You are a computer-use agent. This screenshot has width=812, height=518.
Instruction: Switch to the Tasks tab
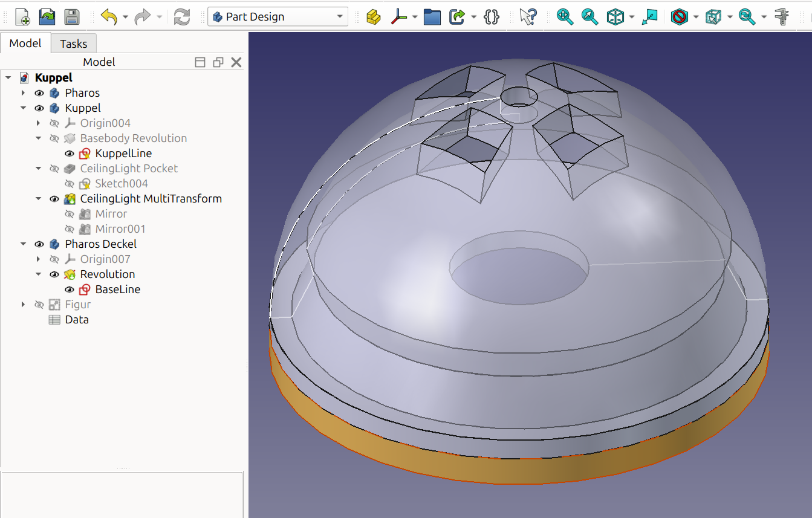pos(73,44)
